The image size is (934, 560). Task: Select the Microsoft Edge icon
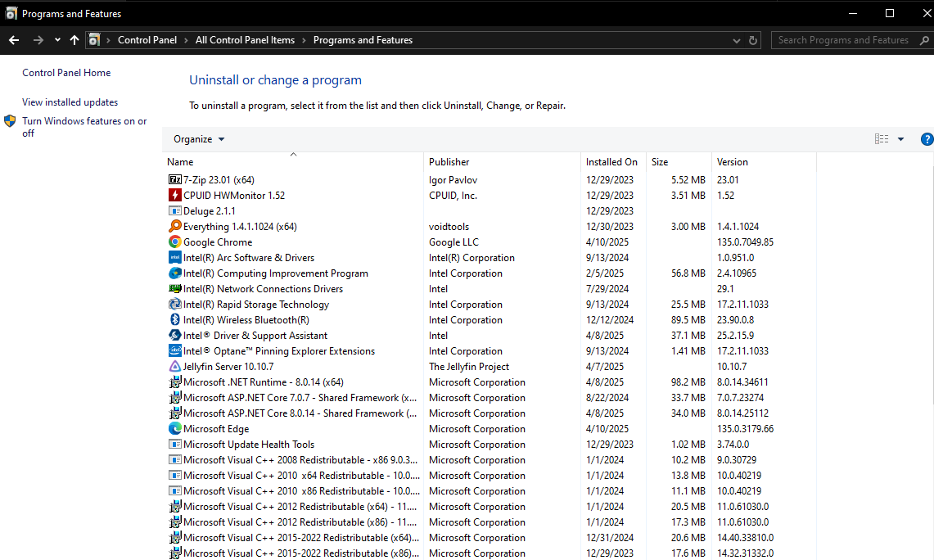(174, 429)
